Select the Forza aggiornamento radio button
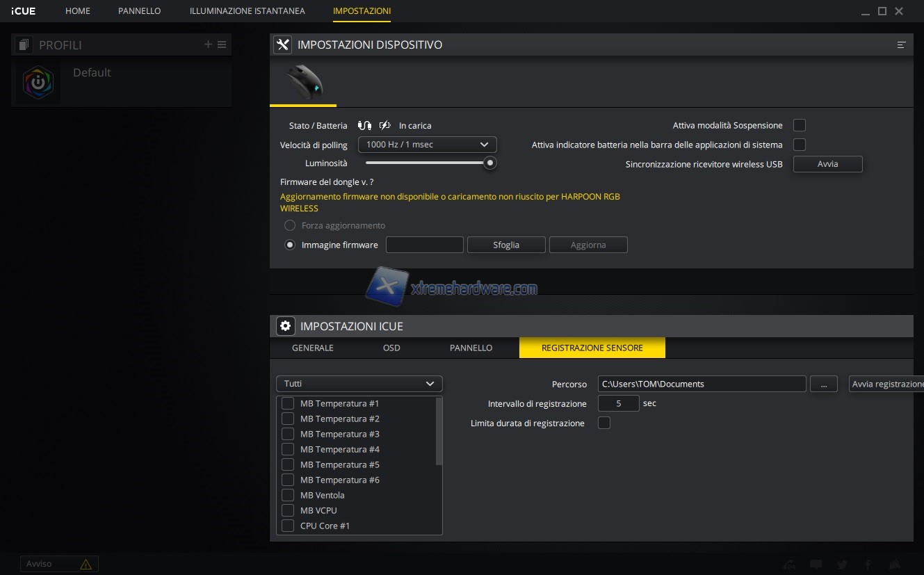The height and width of the screenshot is (575, 924). (x=290, y=225)
